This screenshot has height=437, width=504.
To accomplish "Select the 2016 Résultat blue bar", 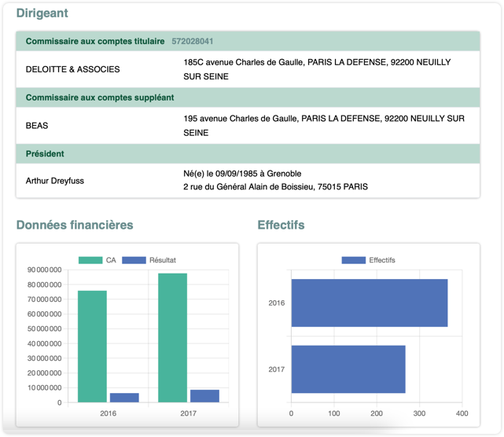I will [124, 398].
